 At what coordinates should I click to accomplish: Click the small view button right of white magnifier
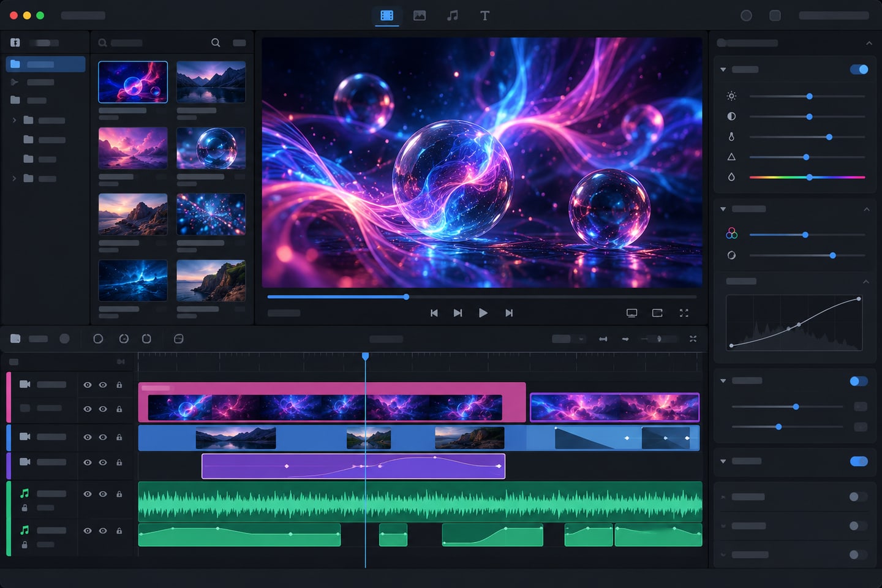click(239, 43)
